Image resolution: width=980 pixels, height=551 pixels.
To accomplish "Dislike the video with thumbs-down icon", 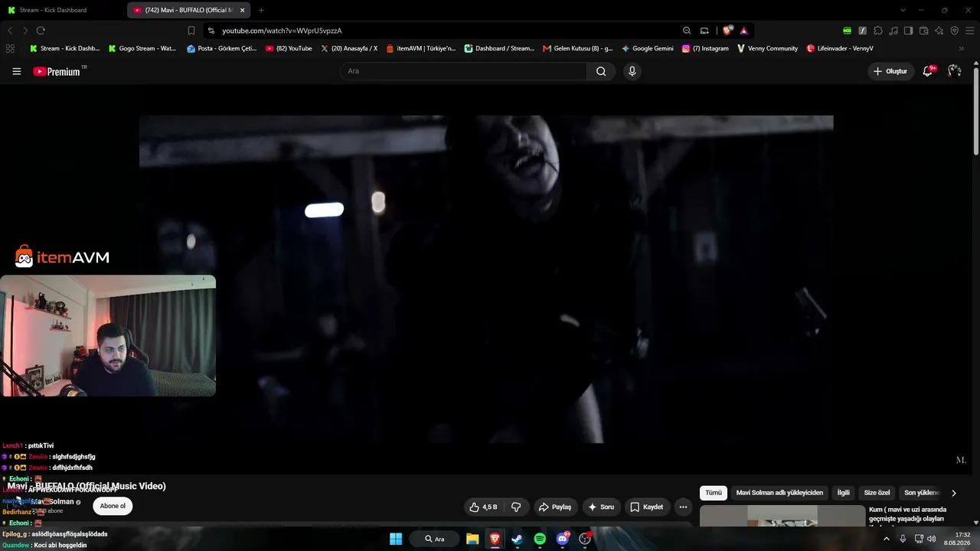I will (x=516, y=507).
